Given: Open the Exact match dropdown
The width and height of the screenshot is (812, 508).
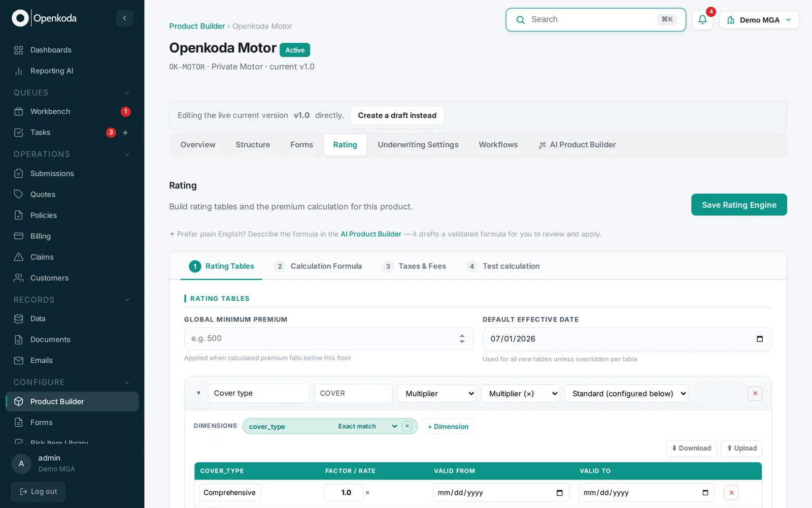Looking at the screenshot, I should coord(367,426).
